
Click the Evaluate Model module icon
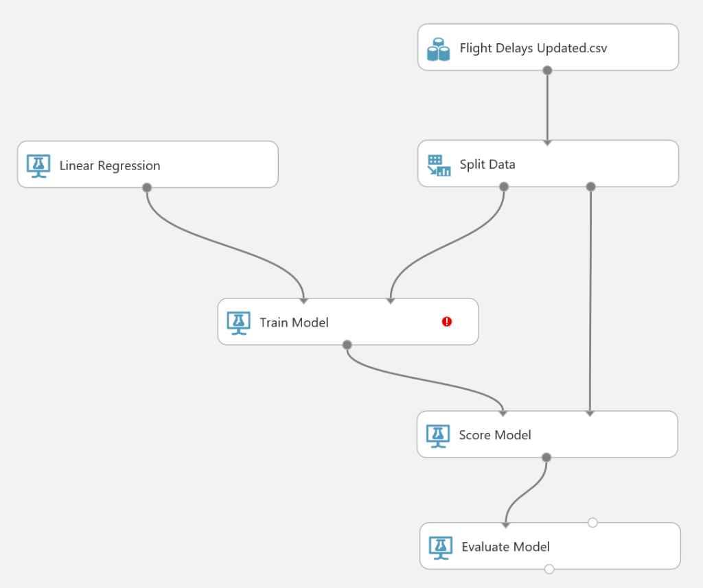click(441, 547)
